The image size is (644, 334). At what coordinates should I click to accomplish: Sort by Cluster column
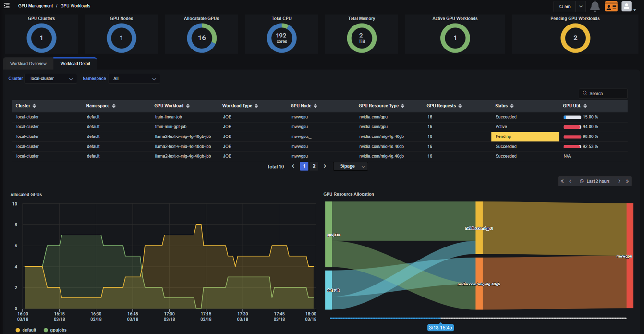pyautogui.click(x=34, y=106)
